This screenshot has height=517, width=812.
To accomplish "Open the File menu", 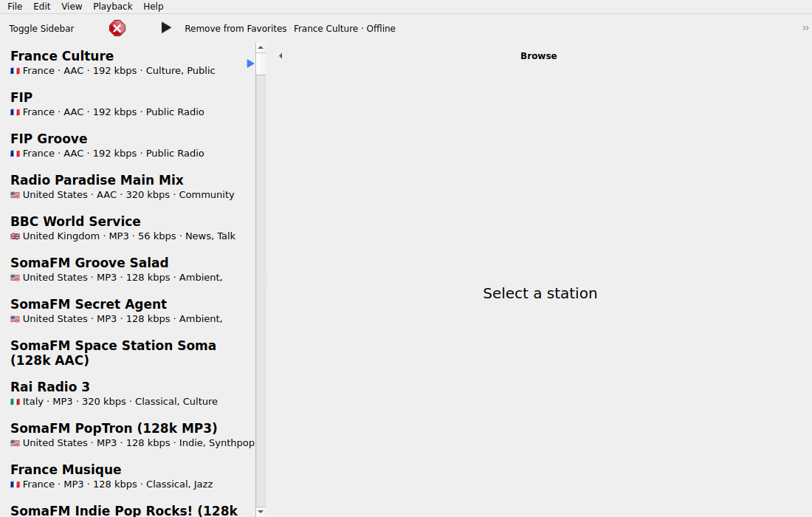I will 15,6.
